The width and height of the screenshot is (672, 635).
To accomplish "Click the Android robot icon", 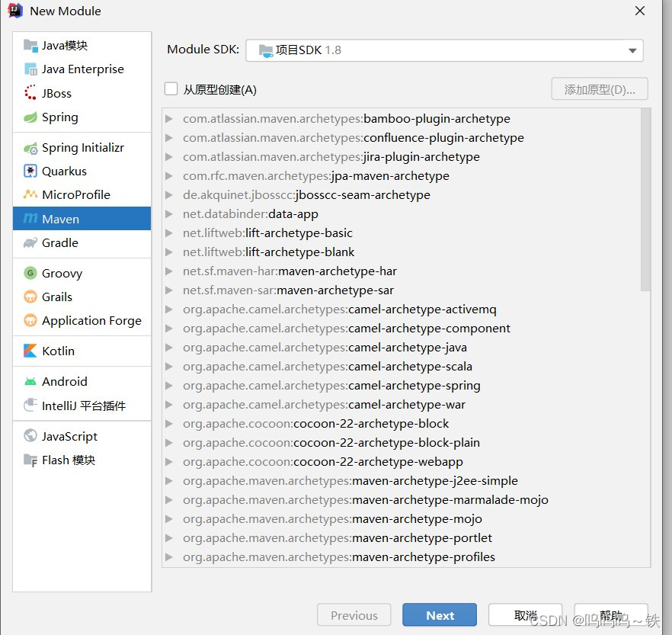I will [30, 381].
